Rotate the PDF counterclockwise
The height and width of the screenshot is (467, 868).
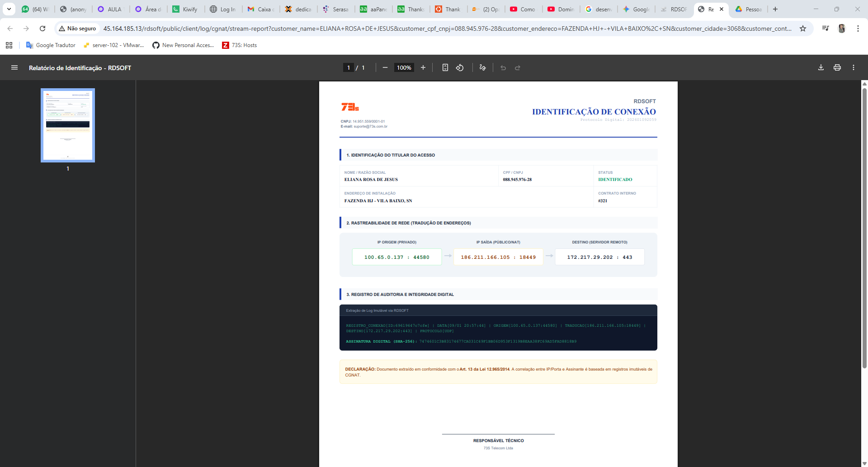click(x=460, y=67)
